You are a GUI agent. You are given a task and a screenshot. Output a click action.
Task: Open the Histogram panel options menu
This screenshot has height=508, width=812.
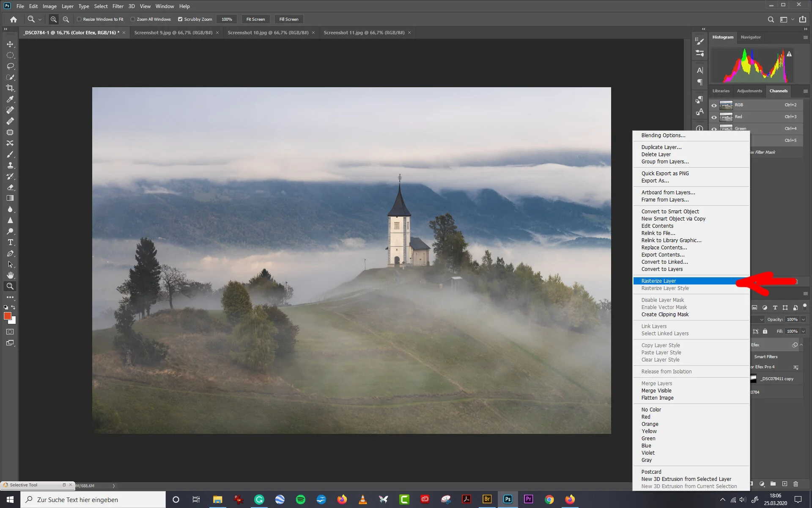[x=805, y=37]
